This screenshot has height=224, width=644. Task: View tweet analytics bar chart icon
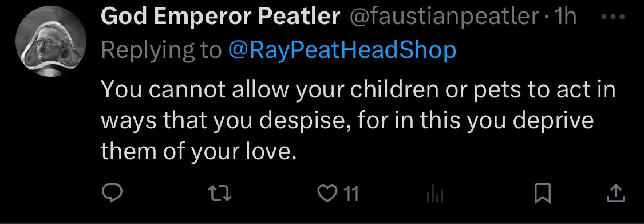coord(435,194)
